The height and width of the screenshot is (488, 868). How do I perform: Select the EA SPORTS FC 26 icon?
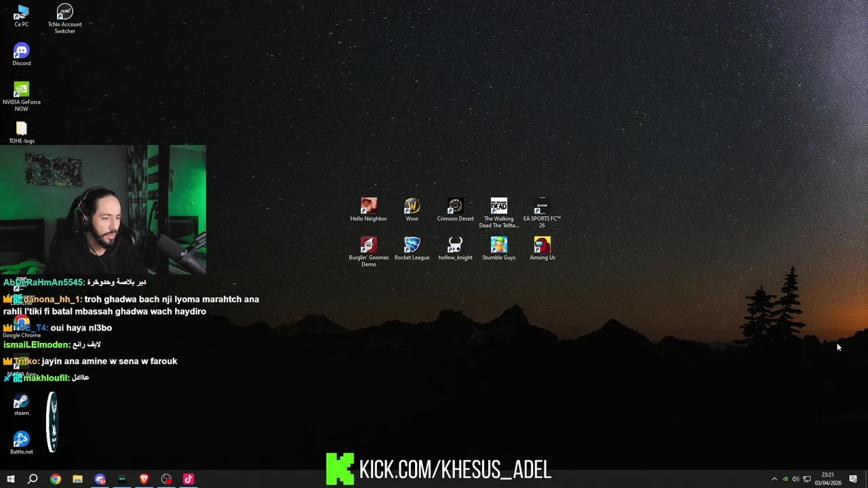pos(542,213)
